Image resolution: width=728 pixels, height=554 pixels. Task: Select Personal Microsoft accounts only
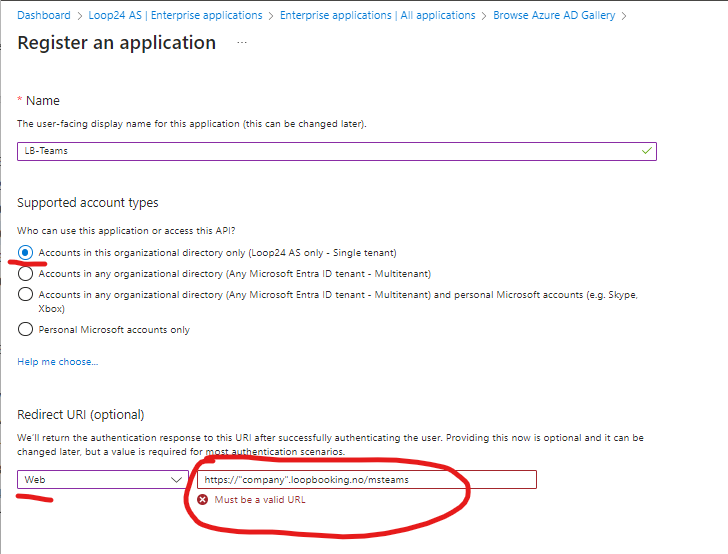25,329
